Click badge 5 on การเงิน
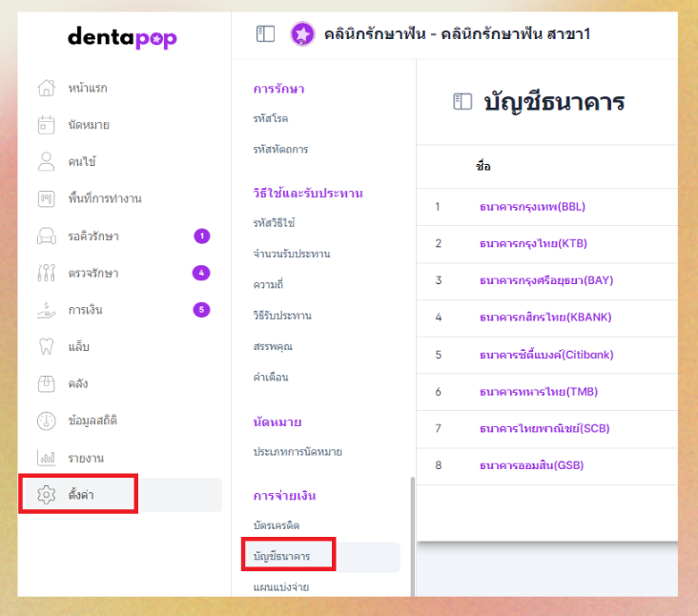Image resolution: width=698 pixels, height=616 pixels. click(201, 310)
